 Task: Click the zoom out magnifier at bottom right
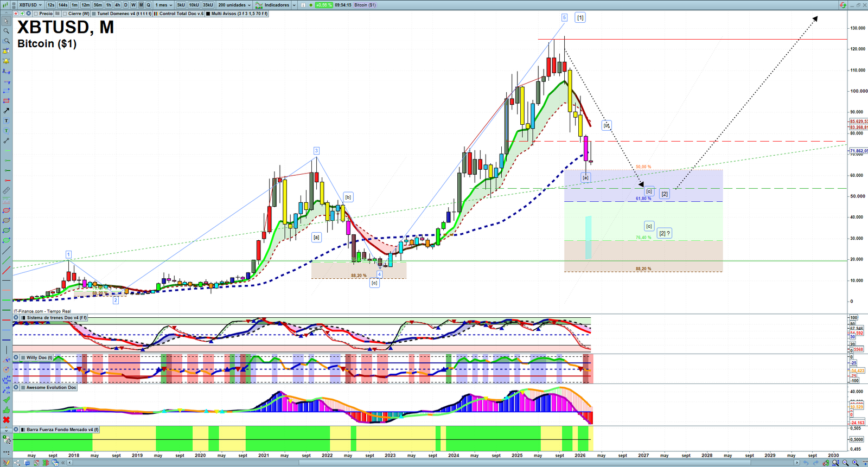pyautogui.click(x=845, y=463)
